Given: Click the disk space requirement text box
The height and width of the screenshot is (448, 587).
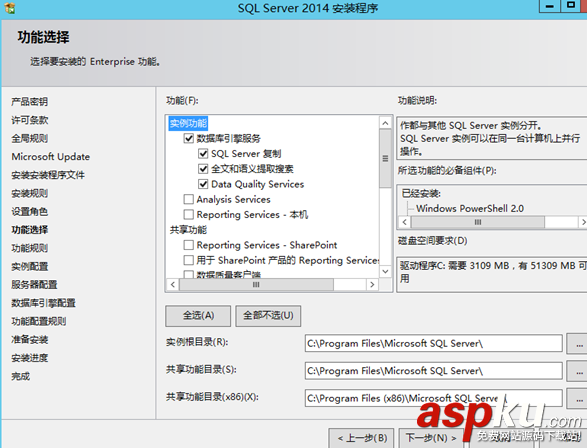Looking at the screenshot, I should point(492,274).
